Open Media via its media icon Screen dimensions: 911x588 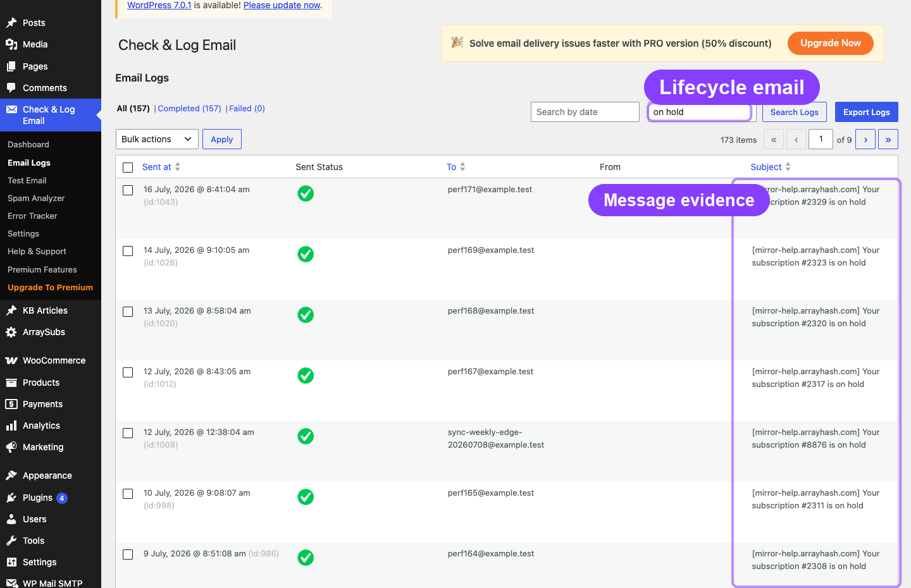[11, 44]
